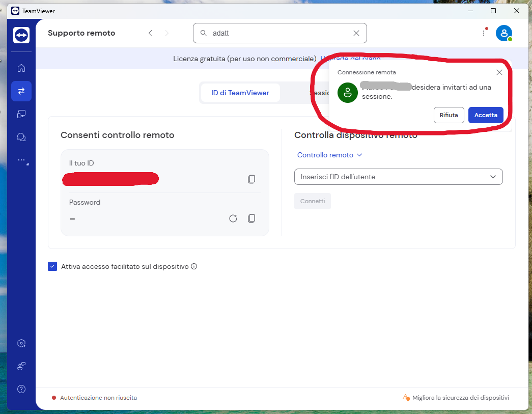Open the user profile avatar

(504, 33)
